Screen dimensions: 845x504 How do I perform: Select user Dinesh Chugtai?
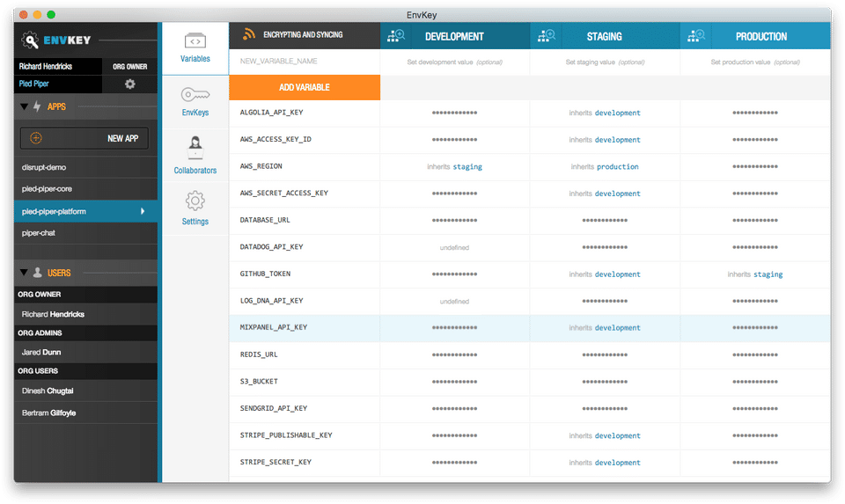pos(85,391)
